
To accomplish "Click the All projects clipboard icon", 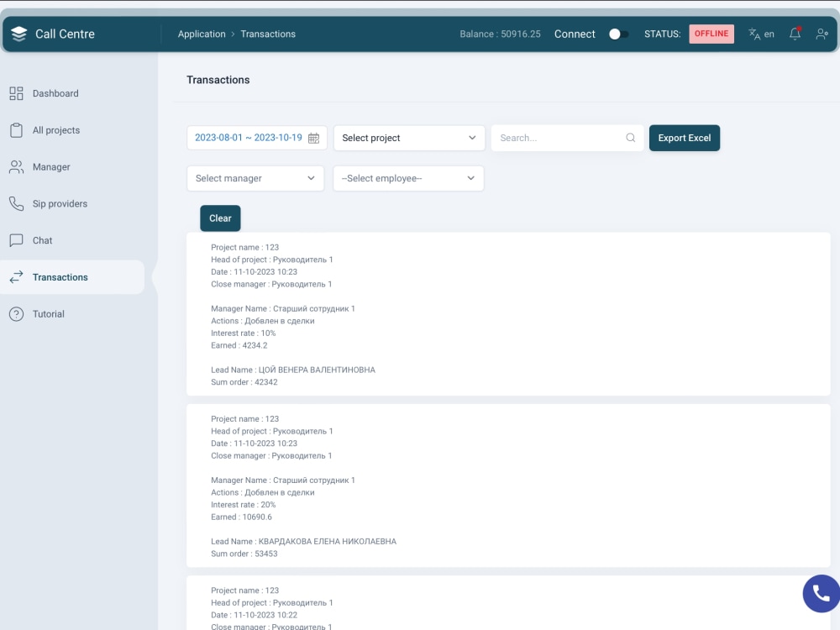I will point(16,130).
